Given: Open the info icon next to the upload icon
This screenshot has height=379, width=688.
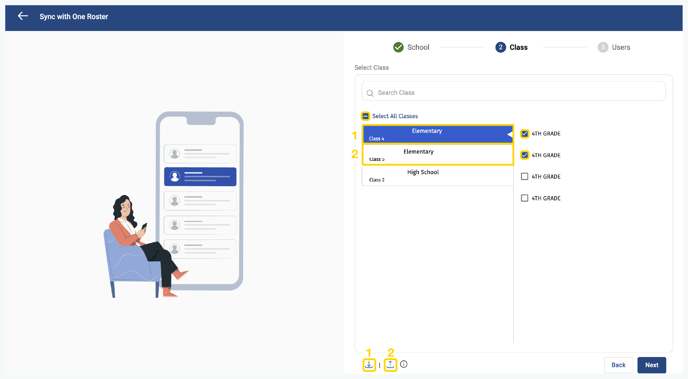Looking at the screenshot, I should click(x=404, y=364).
